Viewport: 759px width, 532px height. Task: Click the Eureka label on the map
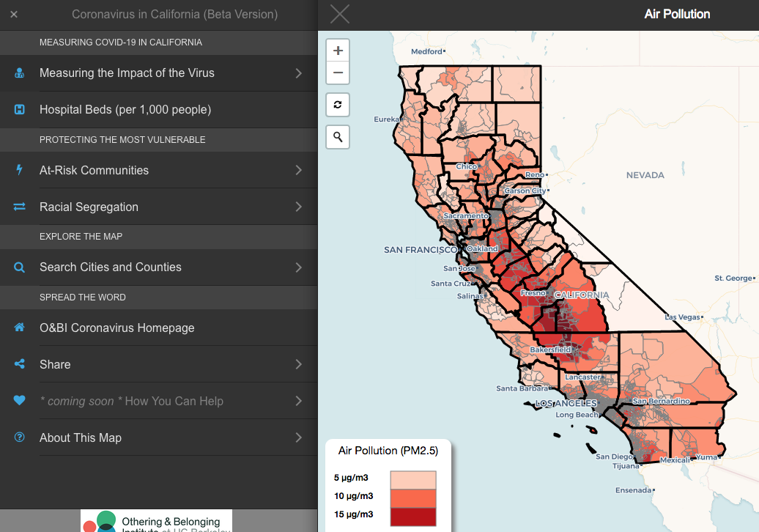386,119
